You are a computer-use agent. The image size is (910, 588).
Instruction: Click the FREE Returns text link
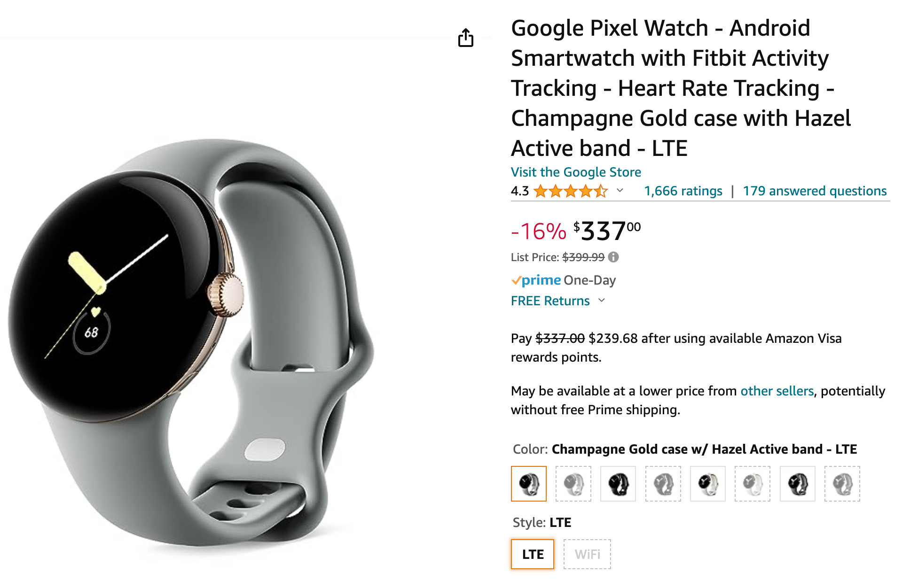(550, 301)
